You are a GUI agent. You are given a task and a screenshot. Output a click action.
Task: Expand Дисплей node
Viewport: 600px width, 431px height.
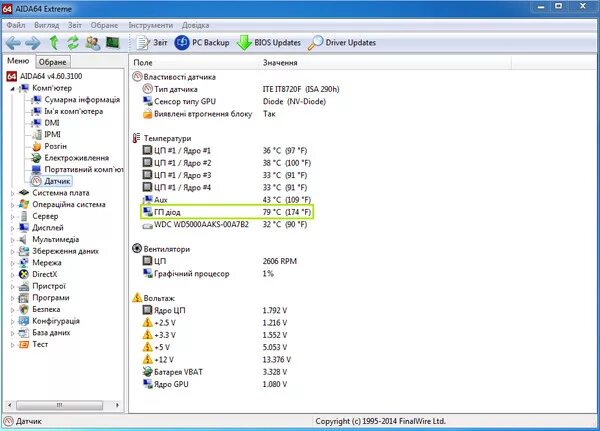tap(12, 228)
